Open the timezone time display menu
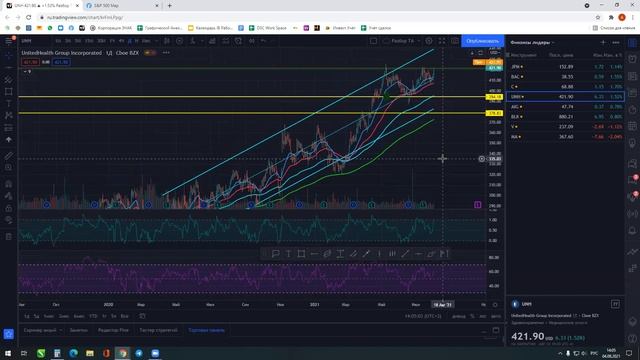Screen dimensions: 640x360 423,316
